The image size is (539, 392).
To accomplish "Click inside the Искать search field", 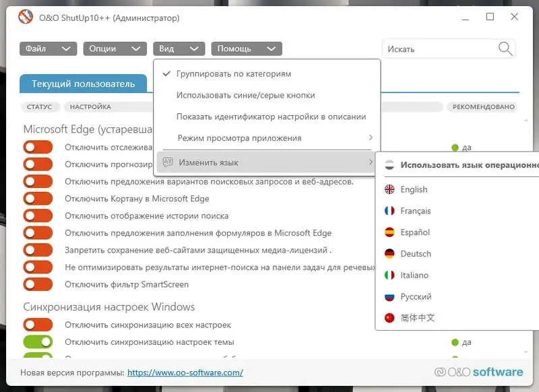I will coord(438,48).
